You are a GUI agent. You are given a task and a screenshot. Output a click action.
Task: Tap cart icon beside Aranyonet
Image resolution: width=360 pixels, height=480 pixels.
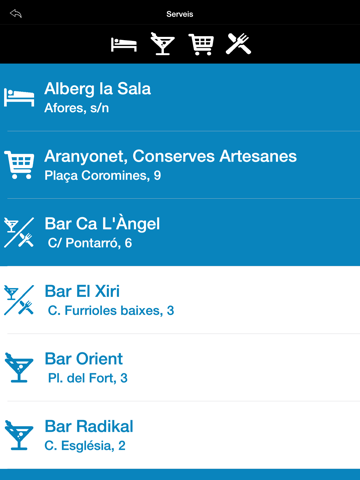tap(19, 165)
